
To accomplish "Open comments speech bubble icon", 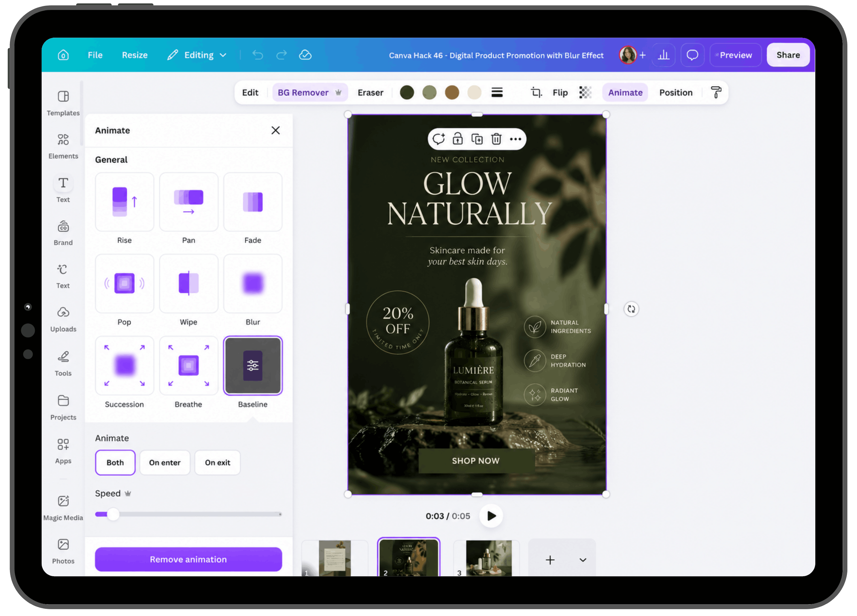I will pyautogui.click(x=692, y=55).
